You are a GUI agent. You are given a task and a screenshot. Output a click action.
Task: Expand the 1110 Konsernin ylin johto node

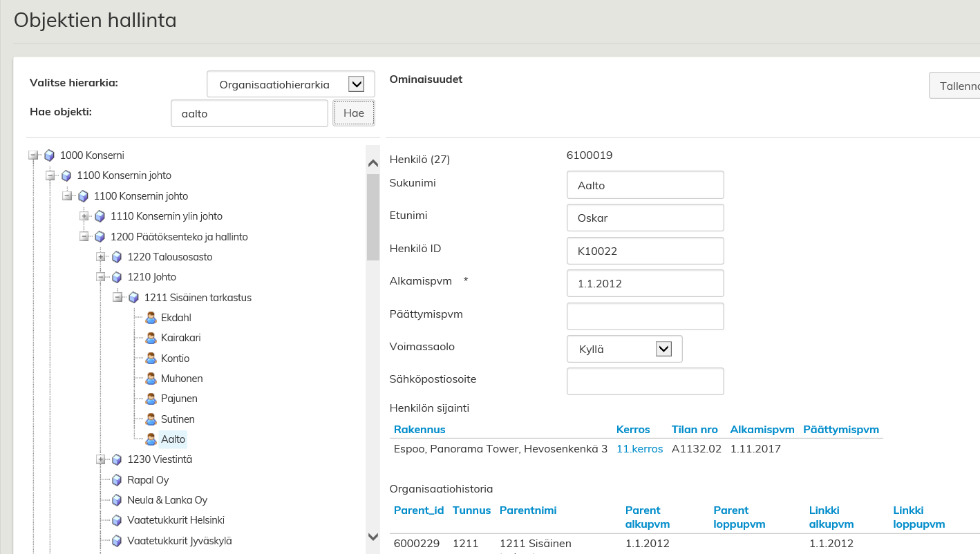(84, 216)
